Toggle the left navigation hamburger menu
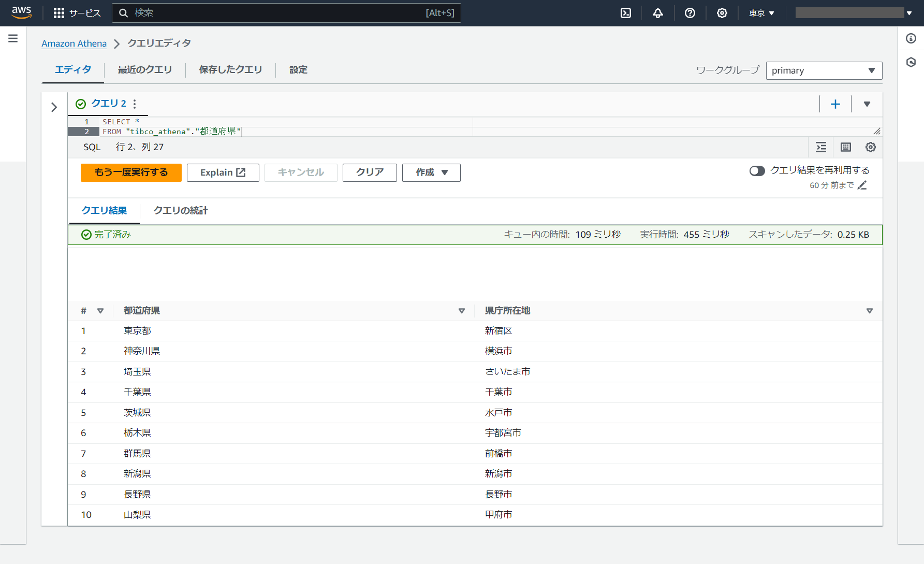The image size is (924, 564). 13,38
